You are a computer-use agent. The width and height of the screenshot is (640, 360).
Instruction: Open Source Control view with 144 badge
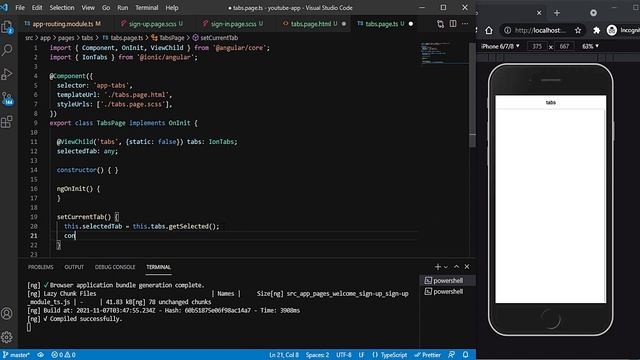pyautogui.click(x=7, y=98)
